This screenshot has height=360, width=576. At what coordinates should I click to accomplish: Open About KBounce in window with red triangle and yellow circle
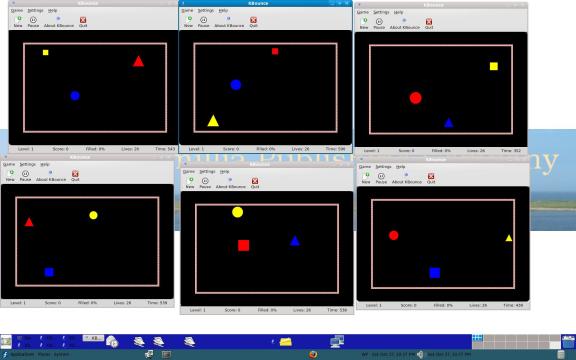[51, 176]
